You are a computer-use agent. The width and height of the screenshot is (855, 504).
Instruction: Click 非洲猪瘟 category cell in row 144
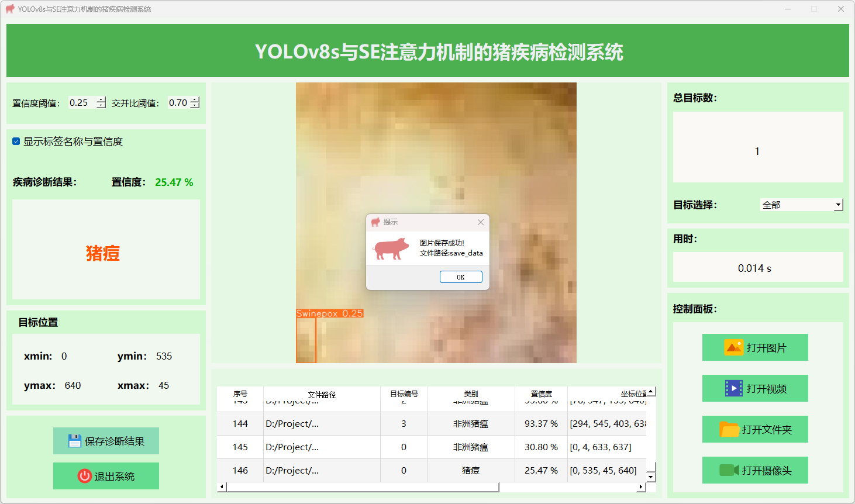point(471,423)
